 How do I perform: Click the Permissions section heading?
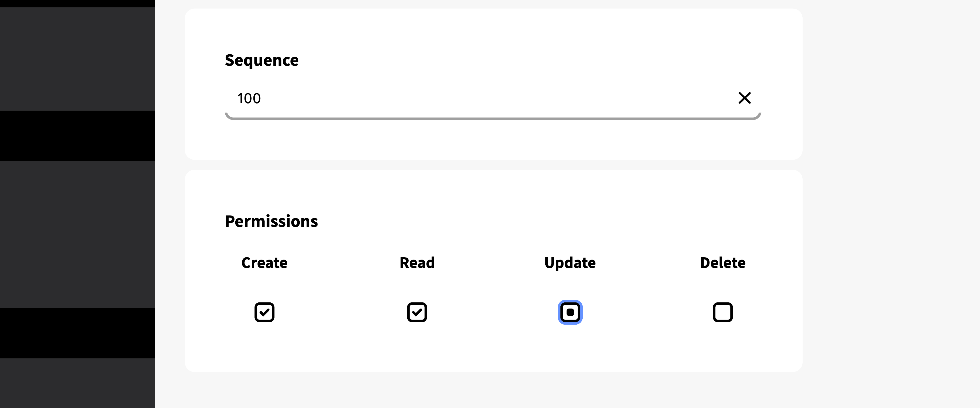[x=271, y=221]
